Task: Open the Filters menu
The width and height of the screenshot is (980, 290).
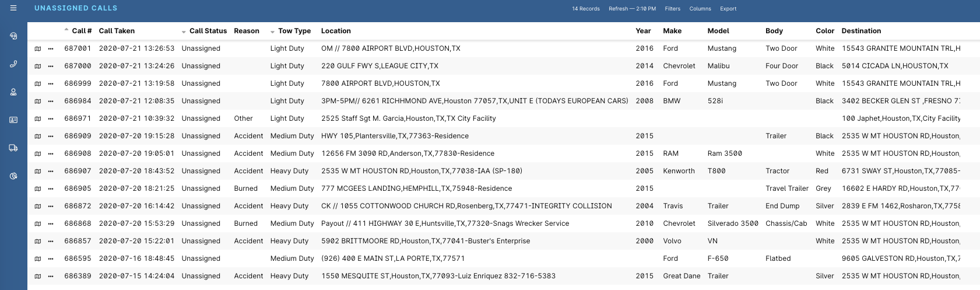Action: pos(672,9)
